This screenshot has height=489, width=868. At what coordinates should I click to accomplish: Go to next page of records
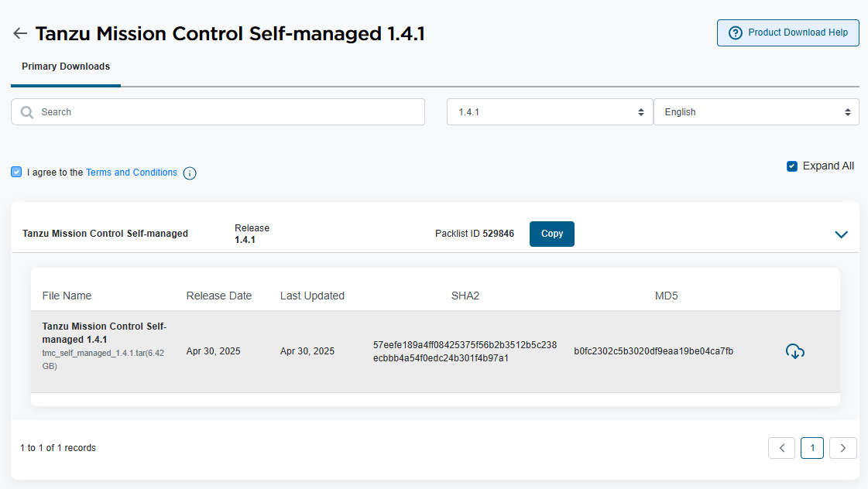click(843, 448)
